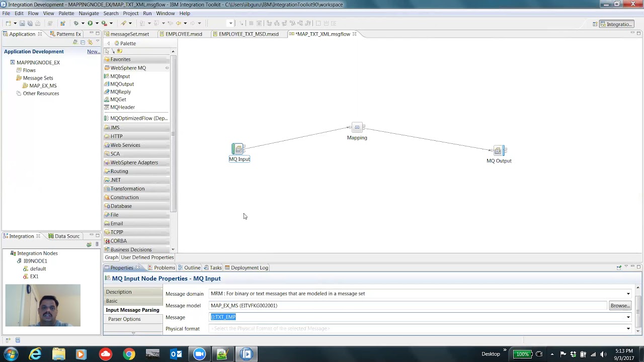Open Google Chrome from taskbar
Screen dimensions: 644x362
(x=129, y=354)
